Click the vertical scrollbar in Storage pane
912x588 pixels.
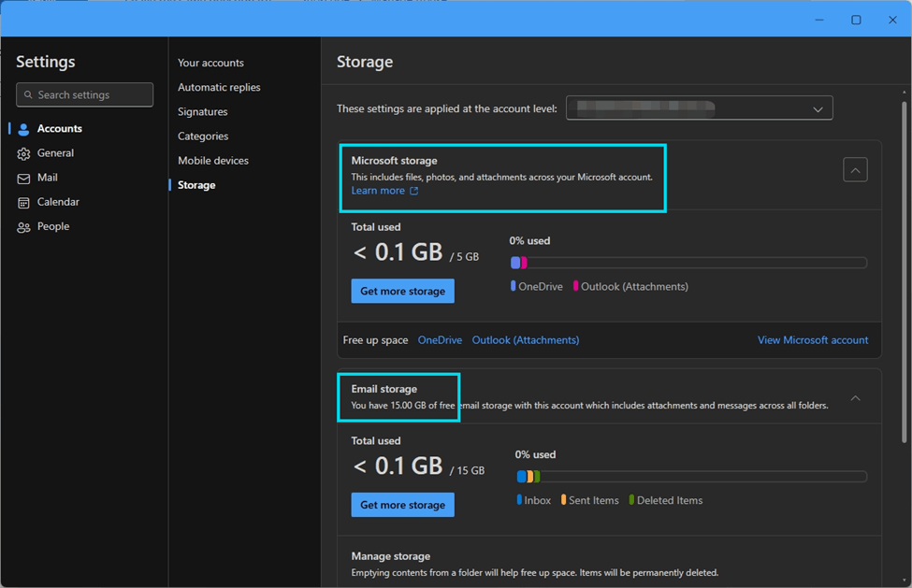click(904, 272)
